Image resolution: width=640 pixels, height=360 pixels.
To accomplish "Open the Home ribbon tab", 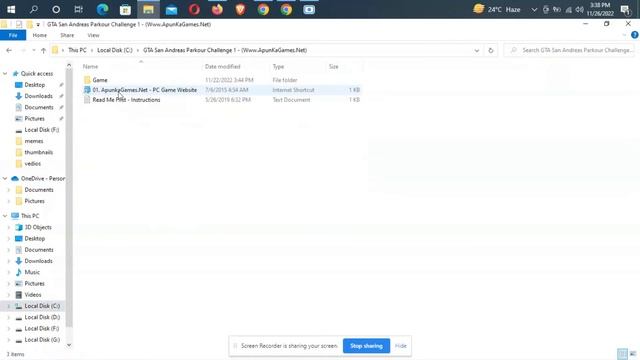I will point(40,36).
